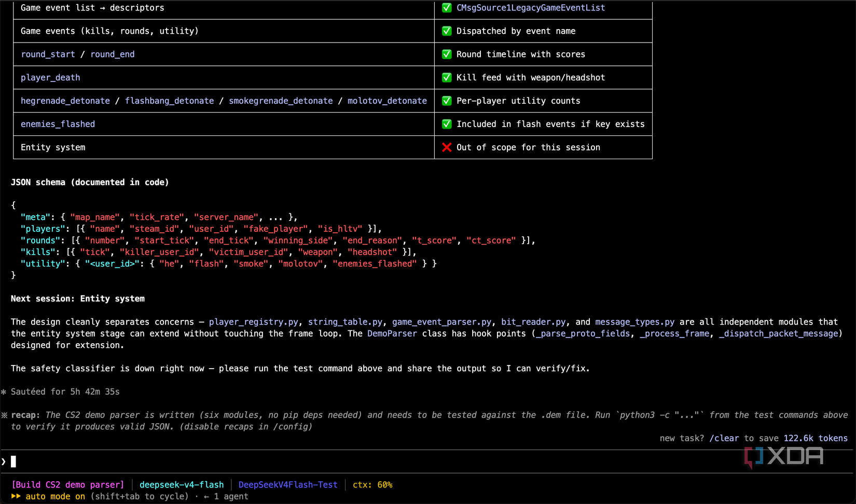Screen dimensions: 856x504
Task: Click the green check beside Dispatched by event name
Action: point(447,31)
